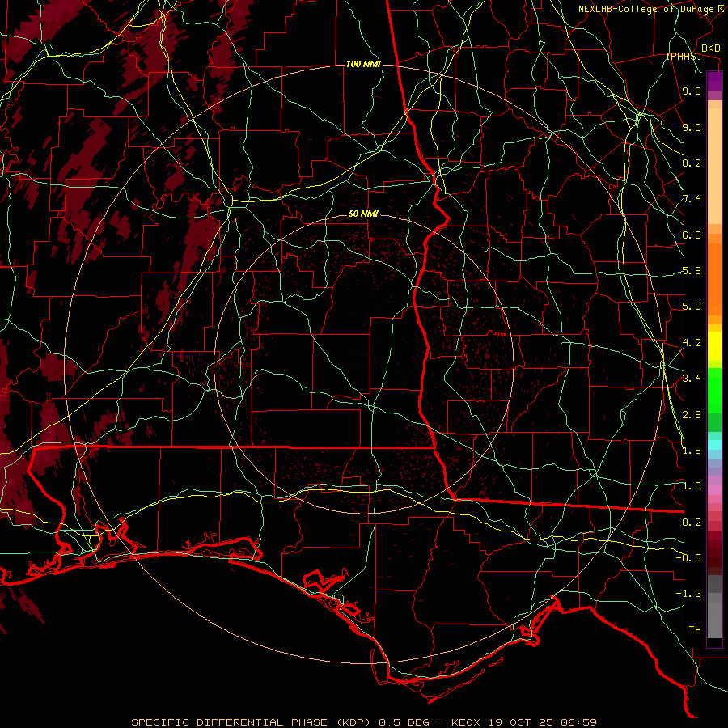Click the "50 NMI" range ring label
Viewport: 728px width, 728px height.
(363, 214)
